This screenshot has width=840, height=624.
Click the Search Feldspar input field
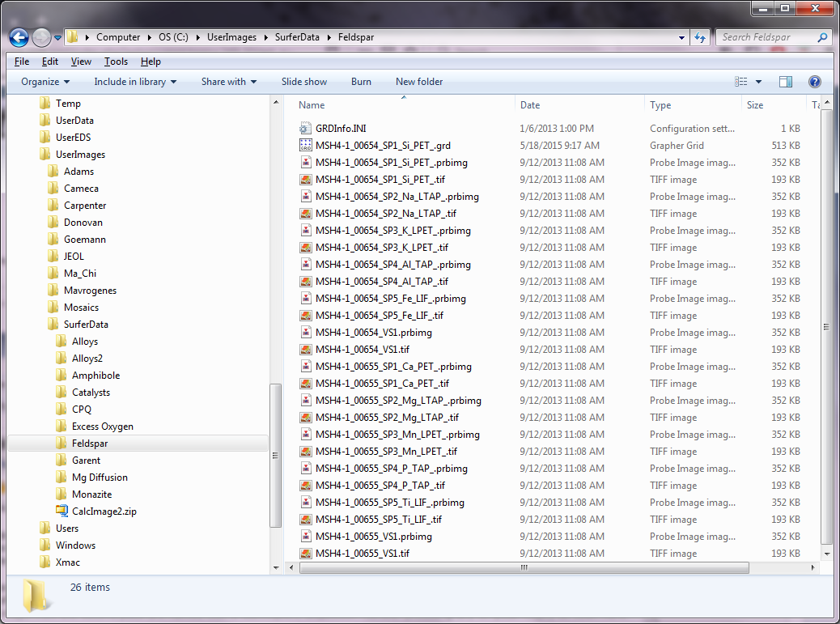(767, 37)
